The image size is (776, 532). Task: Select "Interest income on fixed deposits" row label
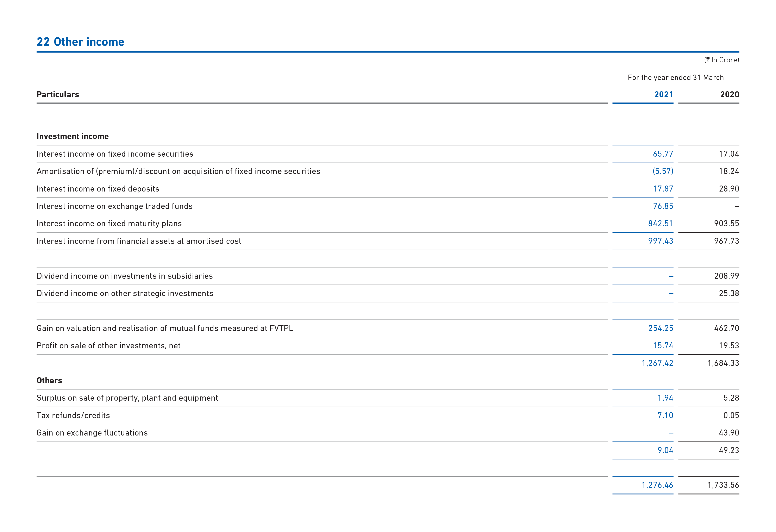point(98,189)
